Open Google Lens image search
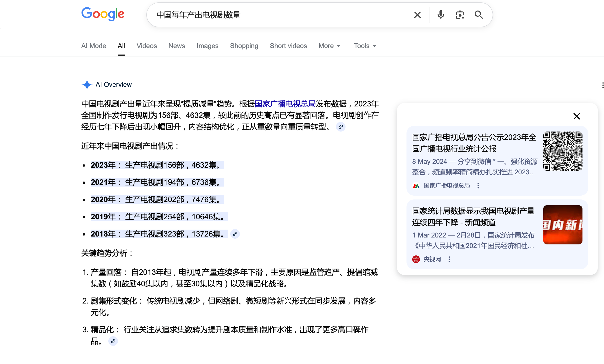Viewport: 604px width, 364px height. tap(460, 15)
